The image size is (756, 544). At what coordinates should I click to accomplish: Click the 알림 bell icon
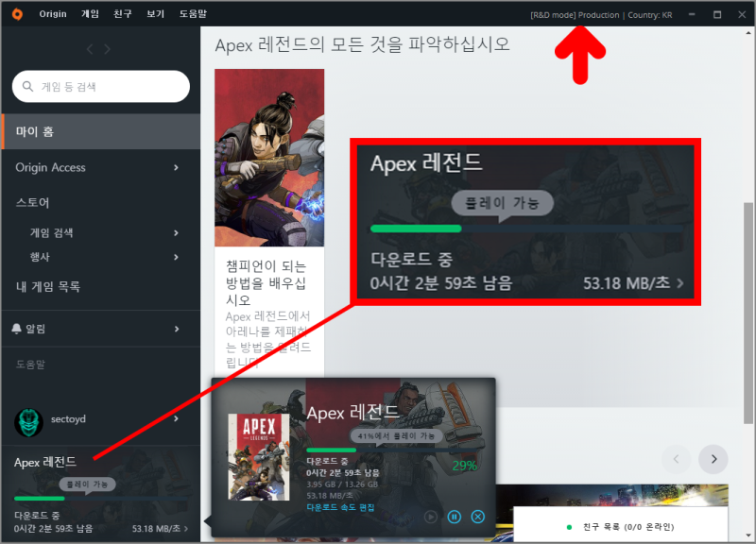[16, 329]
